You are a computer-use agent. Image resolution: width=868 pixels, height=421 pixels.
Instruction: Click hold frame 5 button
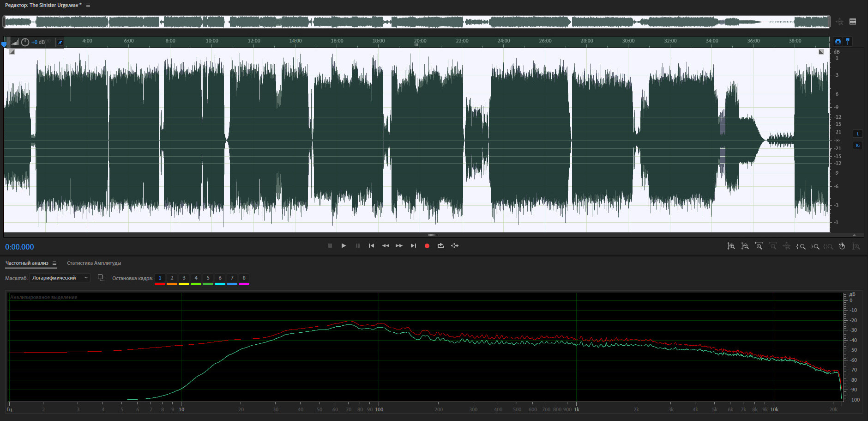pos(208,278)
